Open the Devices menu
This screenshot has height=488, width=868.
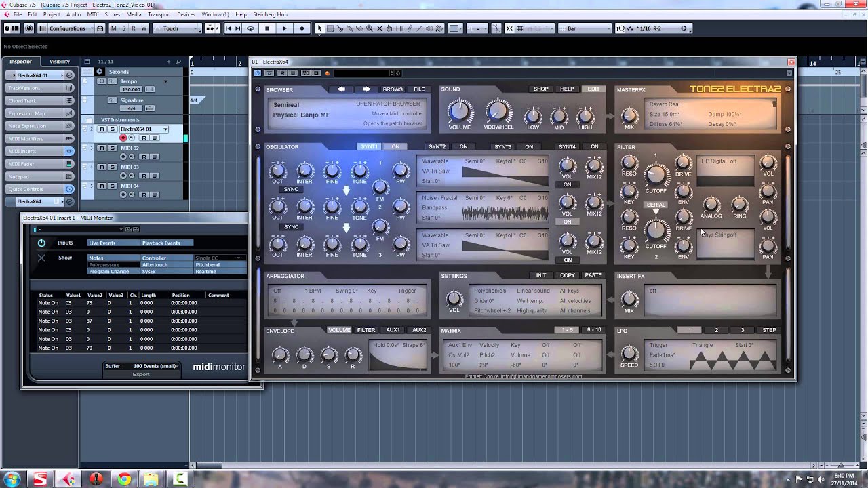pyautogui.click(x=186, y=14)
